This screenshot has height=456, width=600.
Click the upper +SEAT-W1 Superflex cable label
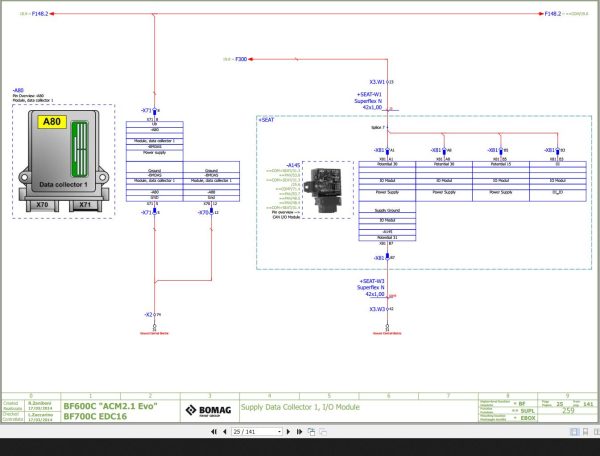coord(369,101)
